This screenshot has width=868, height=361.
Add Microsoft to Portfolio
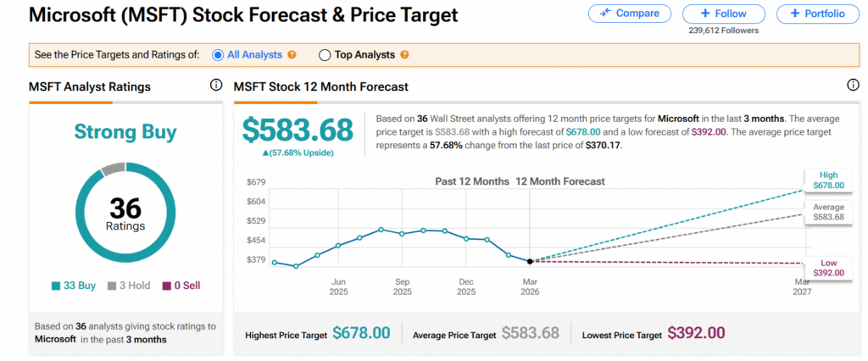(x=816, y=14)
